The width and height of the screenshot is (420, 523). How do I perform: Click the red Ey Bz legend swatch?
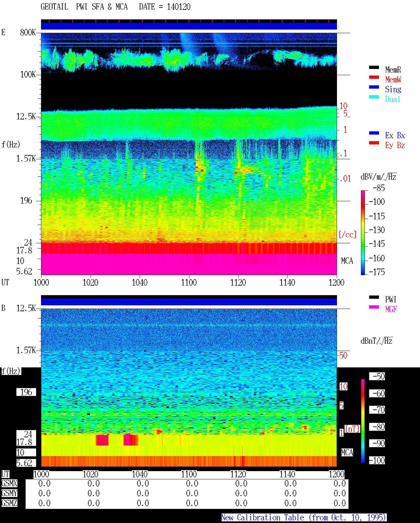click(x=374, y=143)
